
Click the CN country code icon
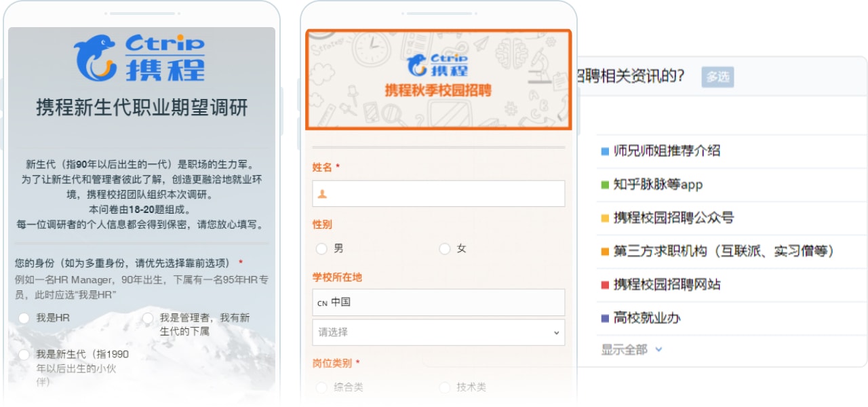322,303
